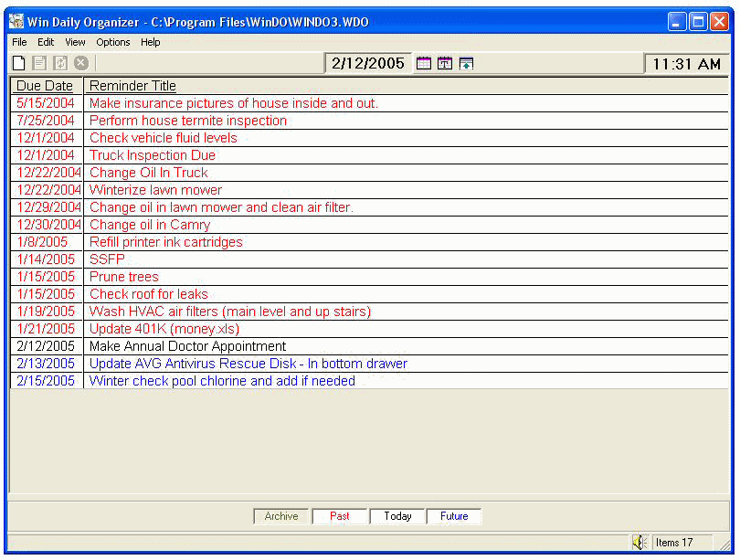Click the 12/29/2004 due date cell
The width and height of the screenshot is (740, 560).
coord(48,207)
